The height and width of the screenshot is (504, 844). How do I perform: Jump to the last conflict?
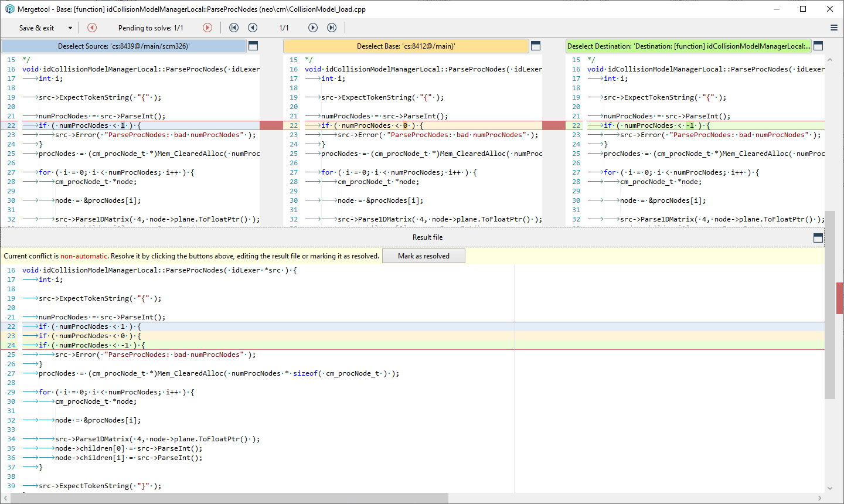point(332,28)
